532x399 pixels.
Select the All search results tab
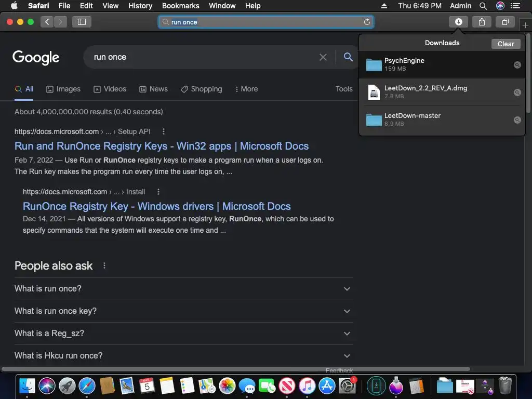(24, 89)
